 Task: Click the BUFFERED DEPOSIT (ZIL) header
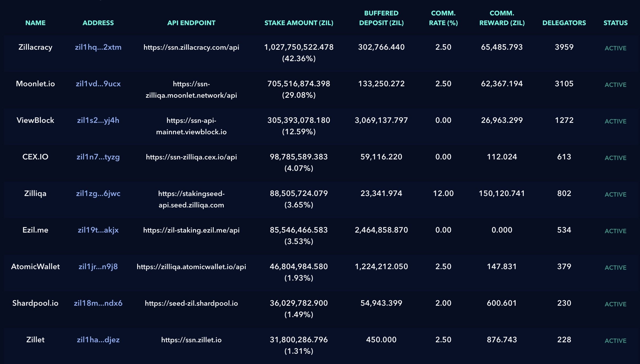click(x=381, y=18)
